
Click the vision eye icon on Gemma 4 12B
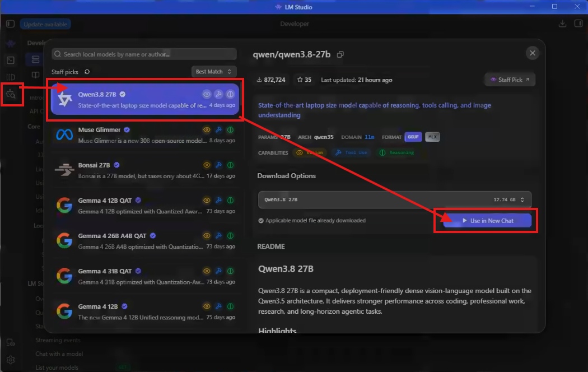[x=207, y=306]
